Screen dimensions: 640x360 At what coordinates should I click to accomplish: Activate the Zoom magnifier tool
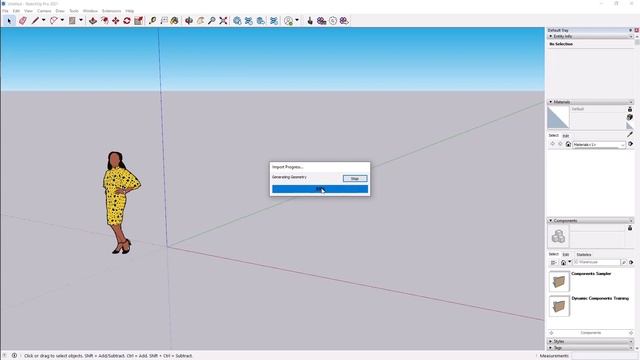click(211, 20)
